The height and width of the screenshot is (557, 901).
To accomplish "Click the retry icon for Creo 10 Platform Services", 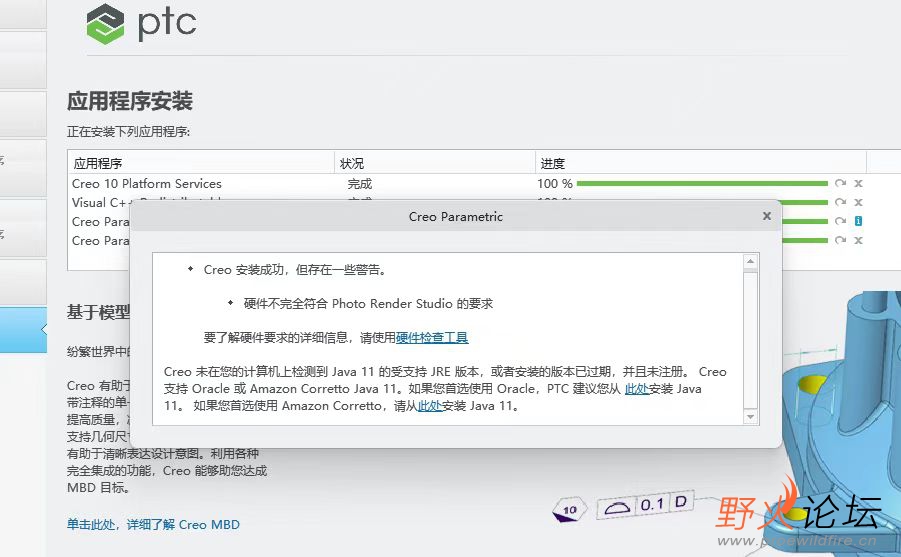I will point(840,183).
